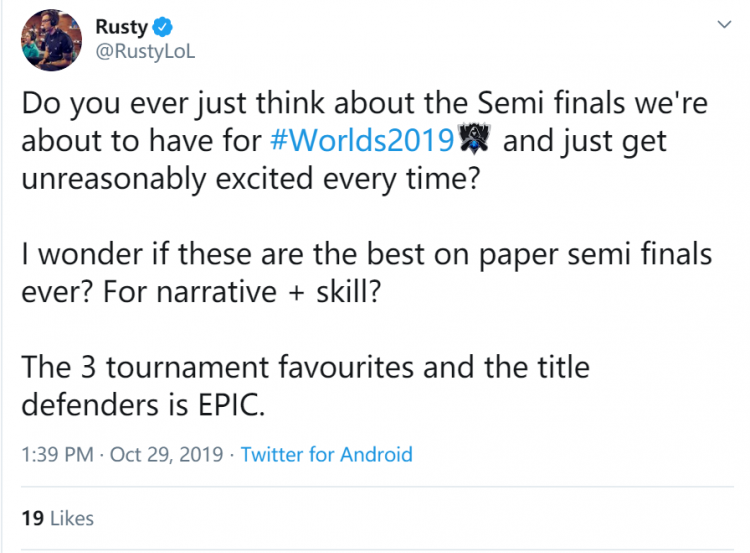The width and height of the screenshot is (750, 553).
Task: Click the line 'The 3 tournament favourites'
Action: pos(305,367)
